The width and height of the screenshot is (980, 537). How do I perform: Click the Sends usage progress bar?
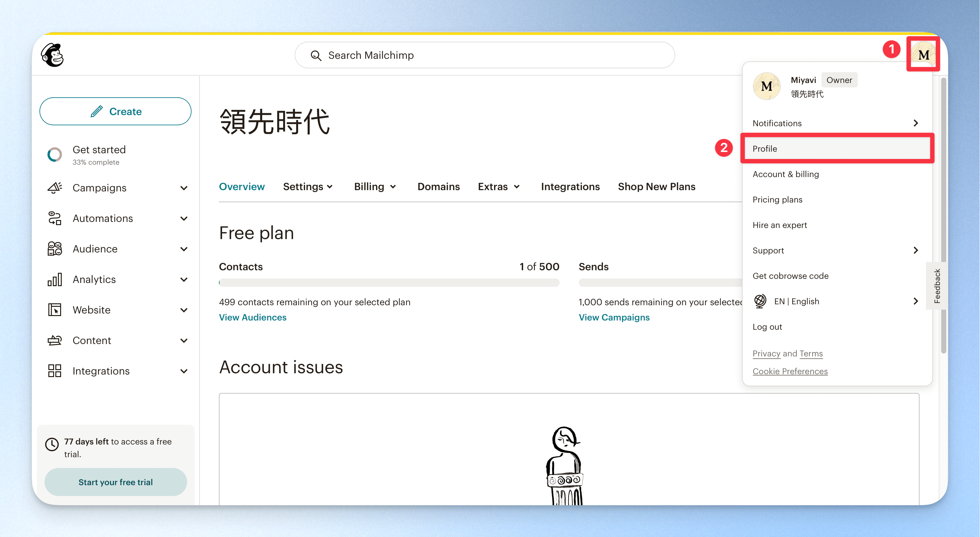click(661, 282)
